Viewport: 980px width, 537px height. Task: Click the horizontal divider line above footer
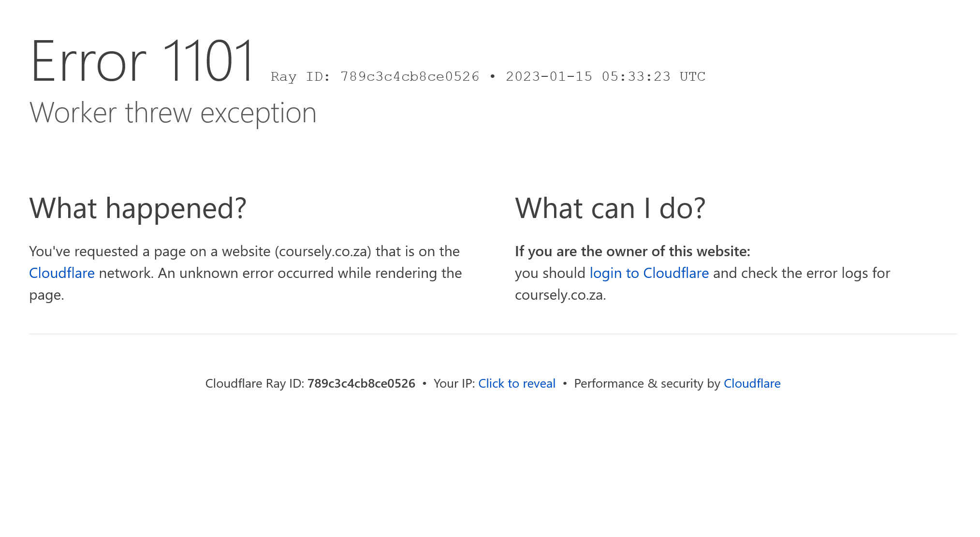[x=493, y=334]
